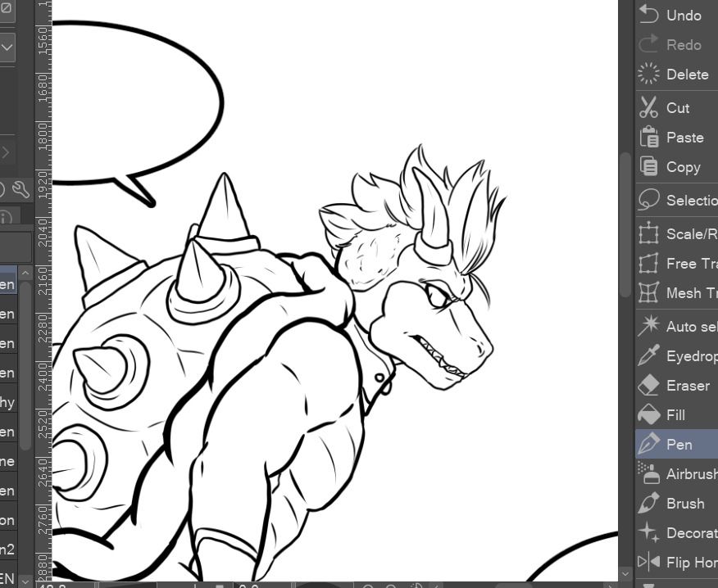
Task: Pick the Eyedropper tool
Action: [677, 356]
